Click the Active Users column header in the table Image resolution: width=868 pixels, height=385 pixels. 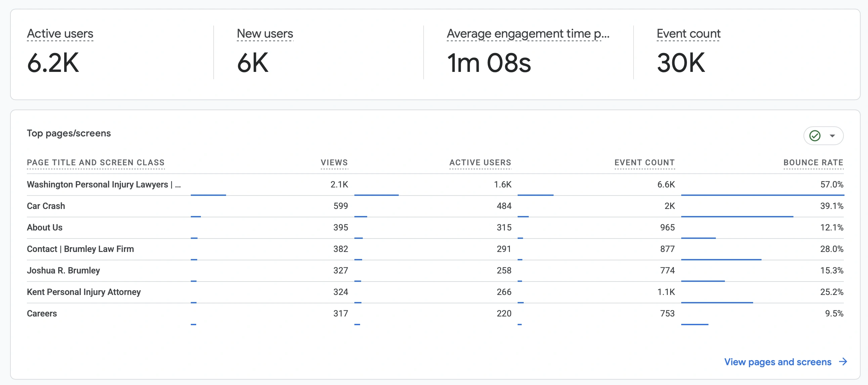pos(480,163)
